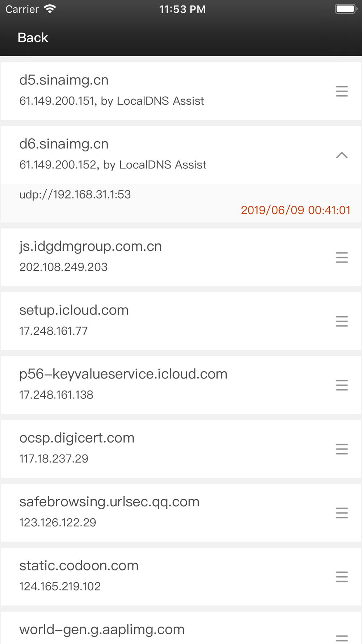Open menu icon for js.idgdmgroup.com.cn
Viewport: 362px width, 644px height.
341,258
